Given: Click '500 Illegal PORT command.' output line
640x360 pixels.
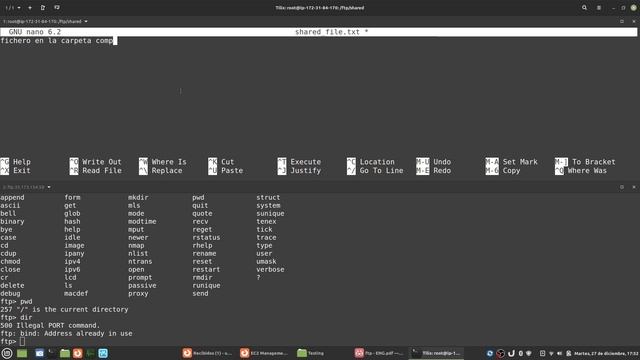Looking at the screenshot, I should tap(50, 325).
